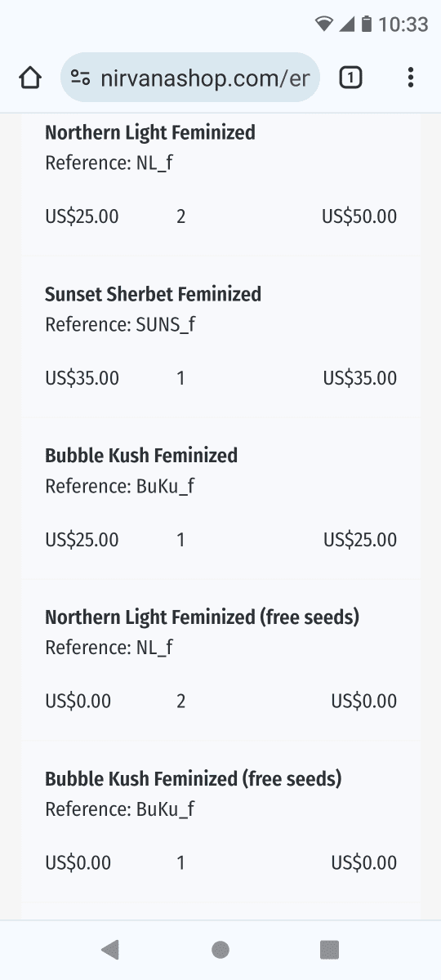Click the Reference: SUNS_f text
441x980 pixels.
point(120,325)
